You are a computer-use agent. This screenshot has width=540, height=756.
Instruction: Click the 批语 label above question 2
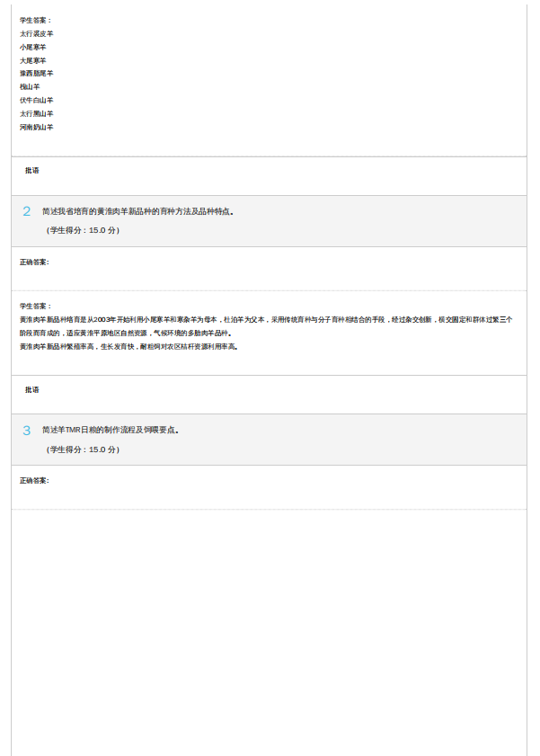(32, 170)
